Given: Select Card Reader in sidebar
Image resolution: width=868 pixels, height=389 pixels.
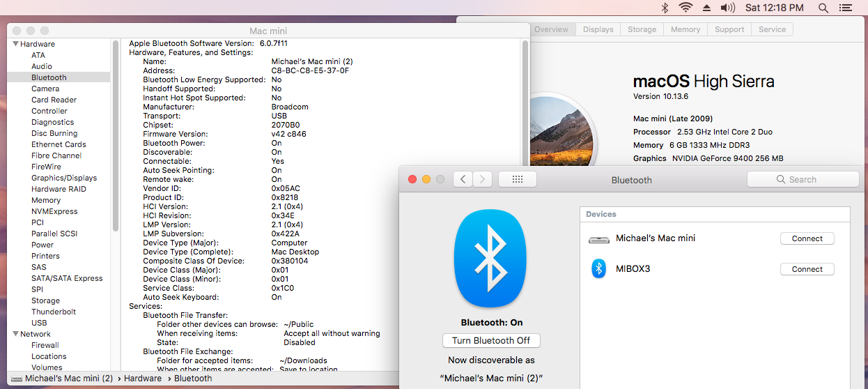Looking at the screenshot, I should coord(54,100).
